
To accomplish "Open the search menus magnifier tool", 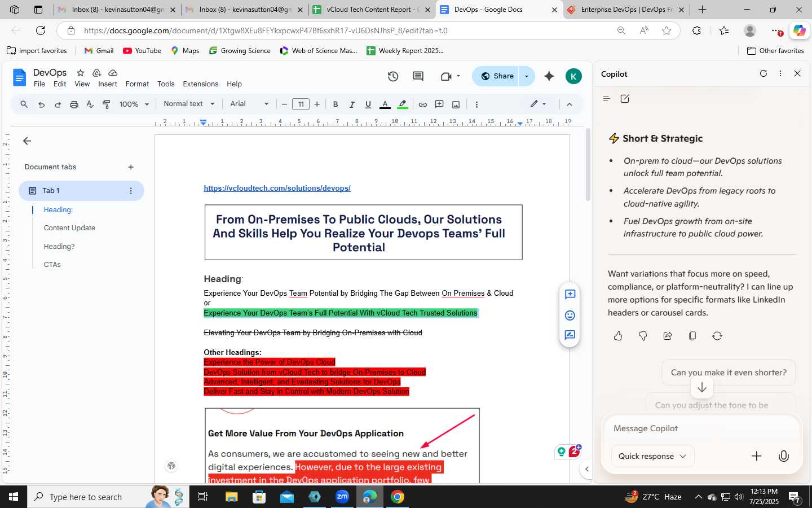I will click(24, 104).
